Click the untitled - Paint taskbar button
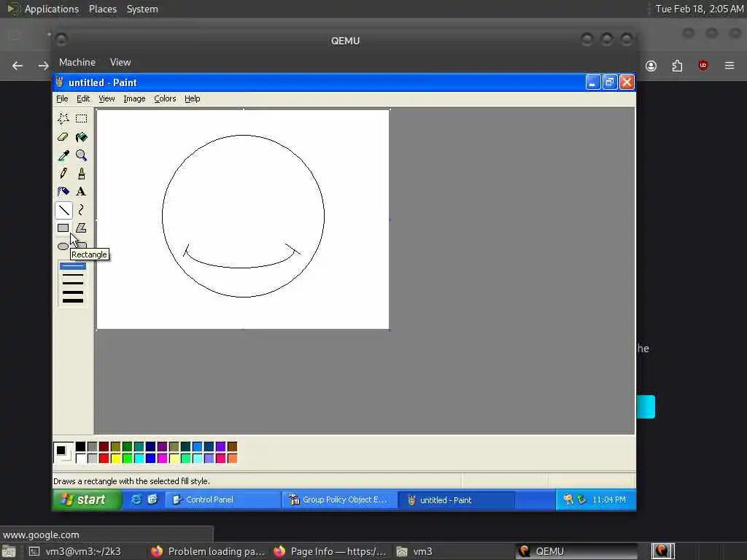This screenshot has height=560, width=747. (457, 500)
